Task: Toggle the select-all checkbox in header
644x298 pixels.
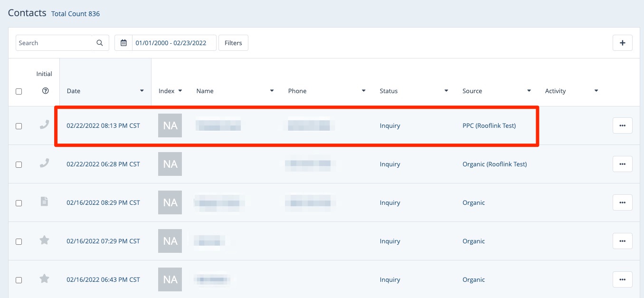Action: (19, 91)
